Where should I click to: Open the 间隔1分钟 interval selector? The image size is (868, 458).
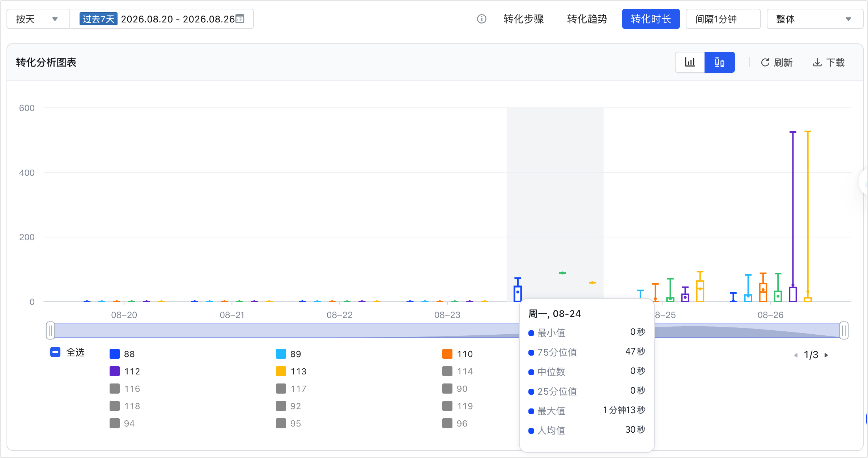[723, 19]
